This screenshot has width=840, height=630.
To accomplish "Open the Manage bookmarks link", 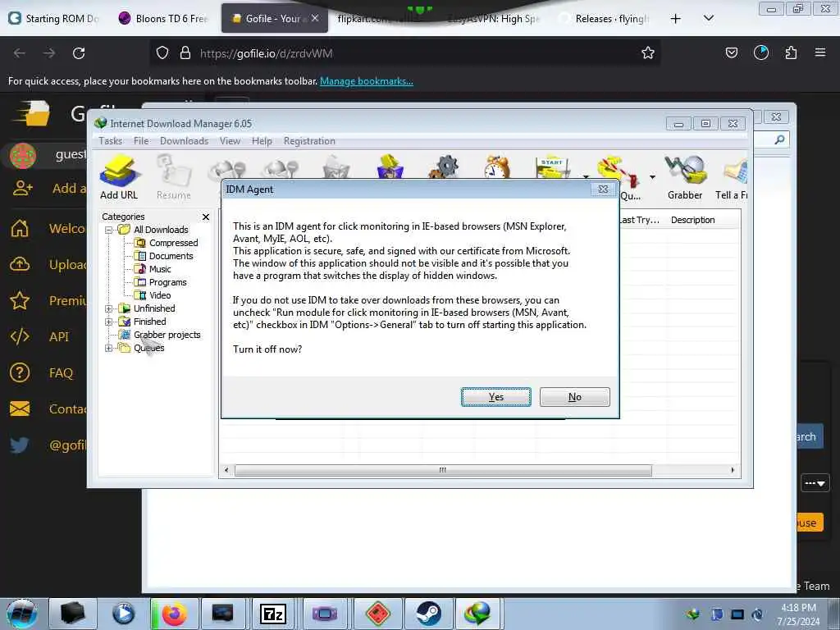I will [x=367, y=81].
